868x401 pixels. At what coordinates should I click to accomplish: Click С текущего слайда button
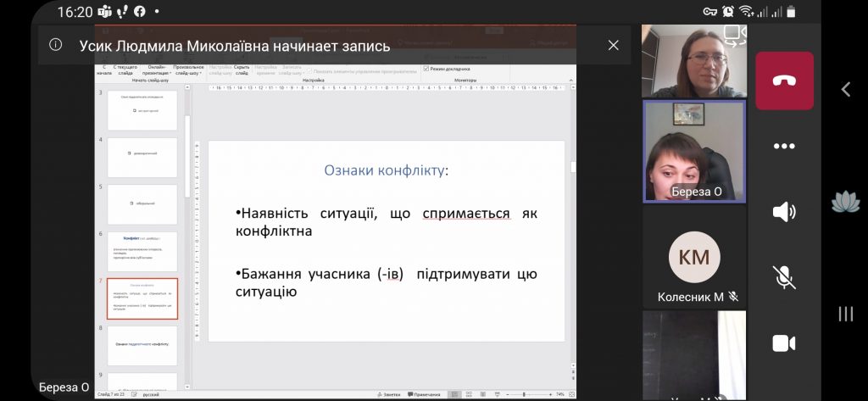[125, 70]
